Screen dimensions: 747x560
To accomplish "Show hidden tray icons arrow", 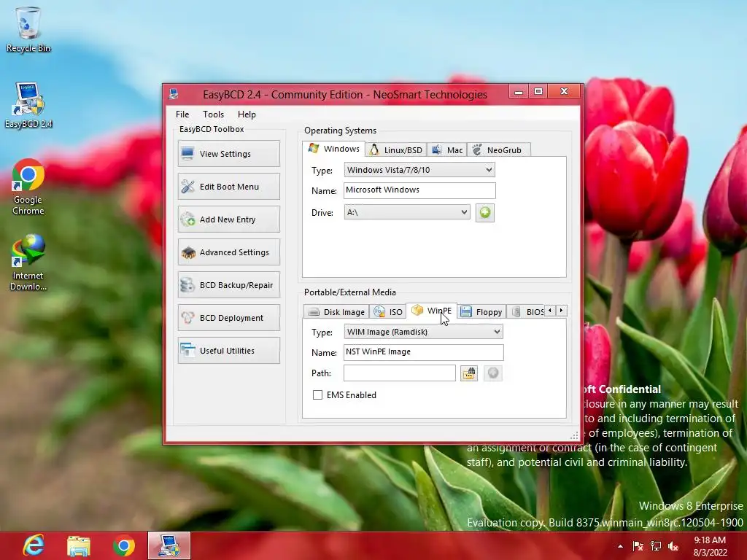I will pos(620,546).
